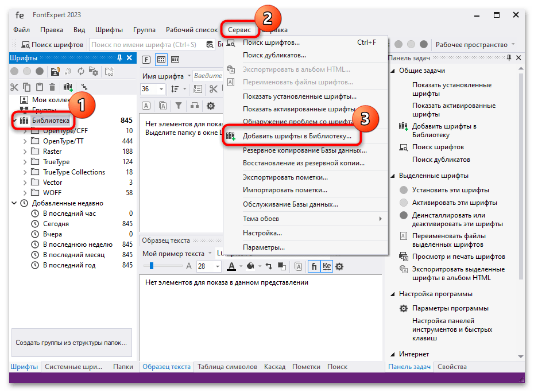534x392 pixels.
Task: Open the Мой пример текста dropdown
Action: point(210,253)
